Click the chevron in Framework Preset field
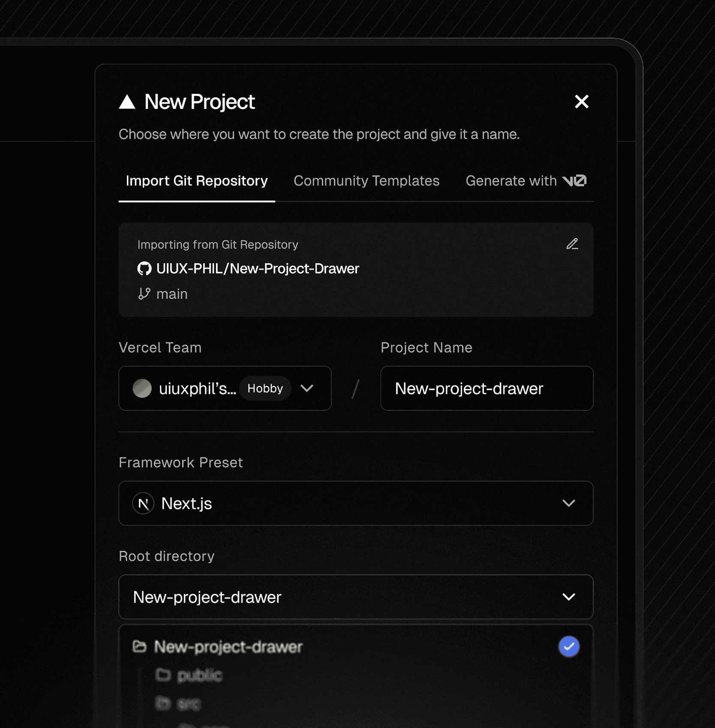This screenshot has width=715, height=728. click(569, 503)
